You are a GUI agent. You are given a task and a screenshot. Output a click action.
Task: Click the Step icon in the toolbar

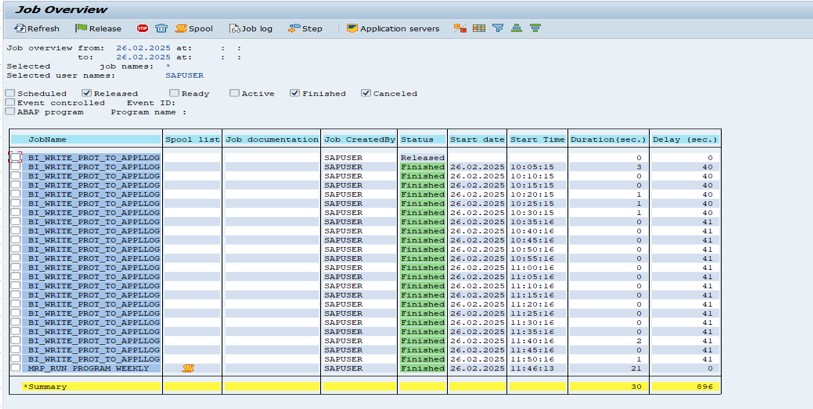(x=295, y=29)
